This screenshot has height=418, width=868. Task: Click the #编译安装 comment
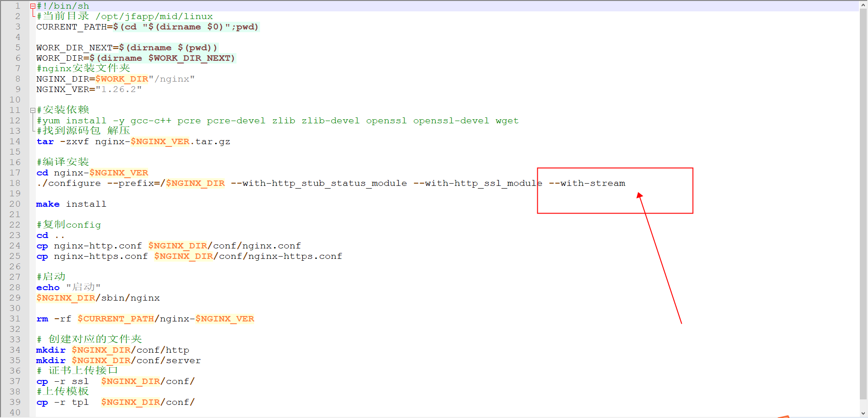point(63,162)
